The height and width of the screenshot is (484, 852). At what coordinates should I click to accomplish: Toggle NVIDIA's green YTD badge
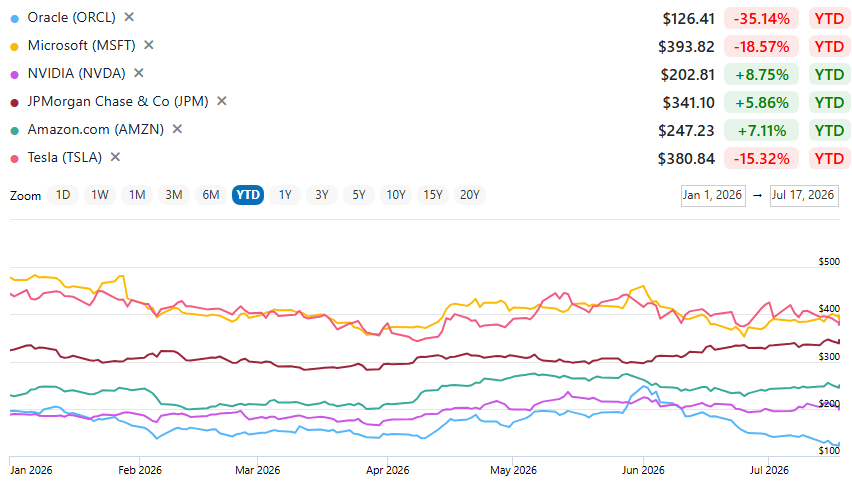[829, 74]
